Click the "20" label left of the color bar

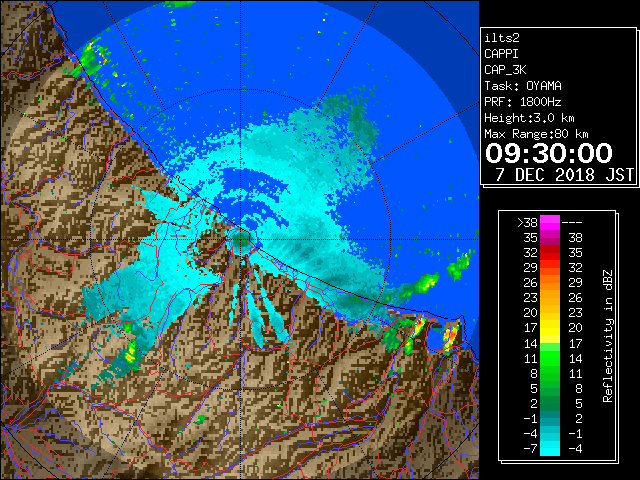tap(531, 313)
